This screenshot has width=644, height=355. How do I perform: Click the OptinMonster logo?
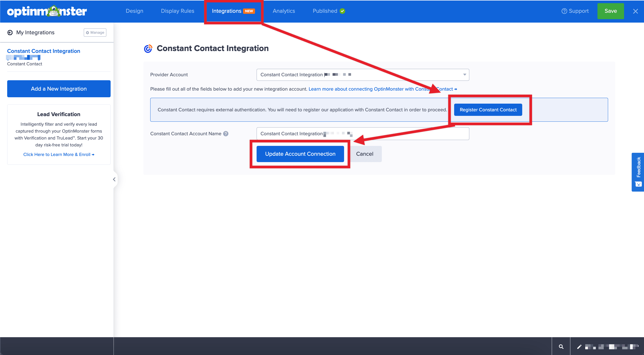(47, 11)
